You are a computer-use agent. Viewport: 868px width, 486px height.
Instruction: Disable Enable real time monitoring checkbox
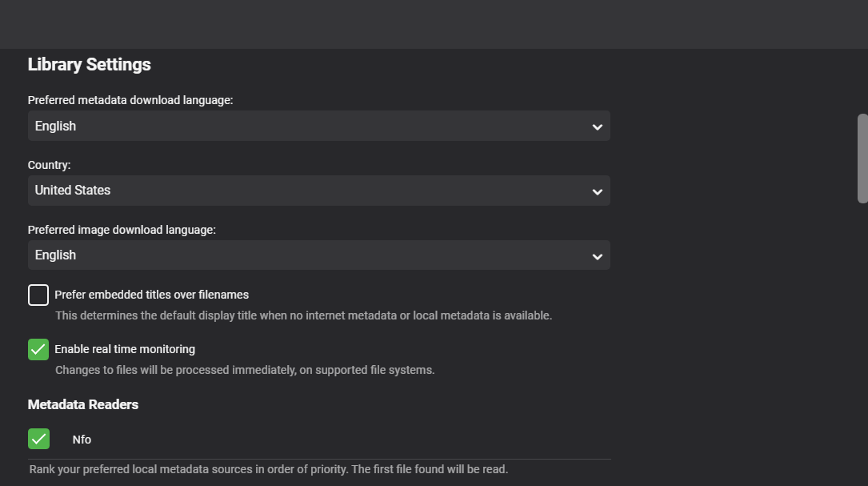pyautogui.click(x=38, y=349)
